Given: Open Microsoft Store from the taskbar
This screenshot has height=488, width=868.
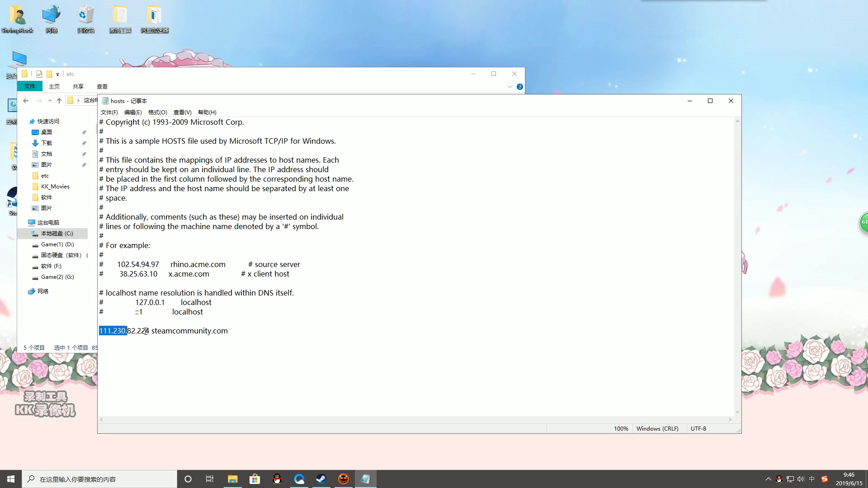Looking at the screenshot, I should click(255, 479).
